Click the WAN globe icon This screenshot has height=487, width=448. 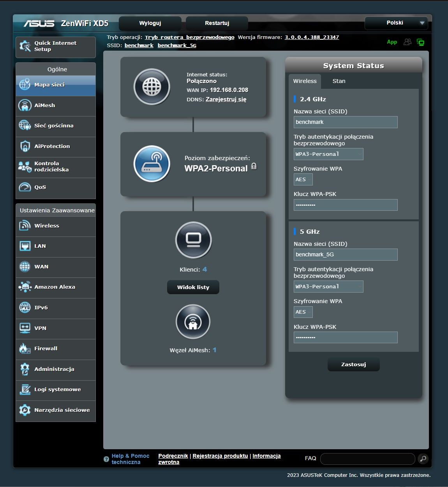[x=25, y=266]
